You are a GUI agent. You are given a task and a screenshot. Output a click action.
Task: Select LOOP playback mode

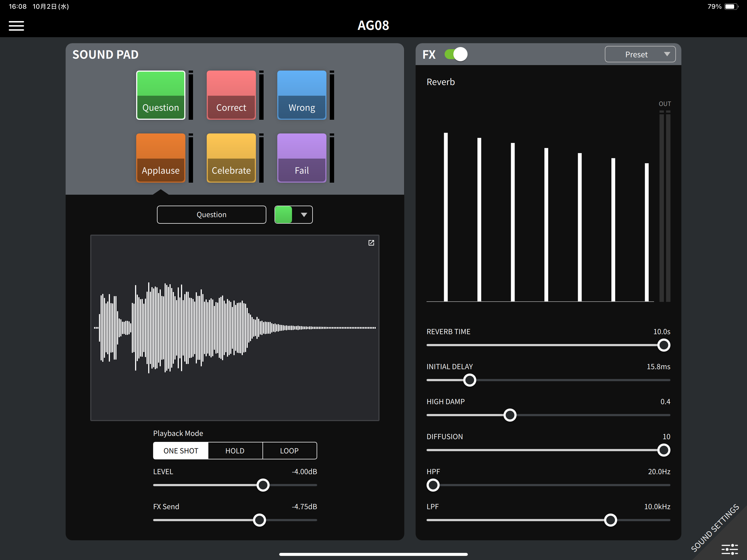coord(289,451)
